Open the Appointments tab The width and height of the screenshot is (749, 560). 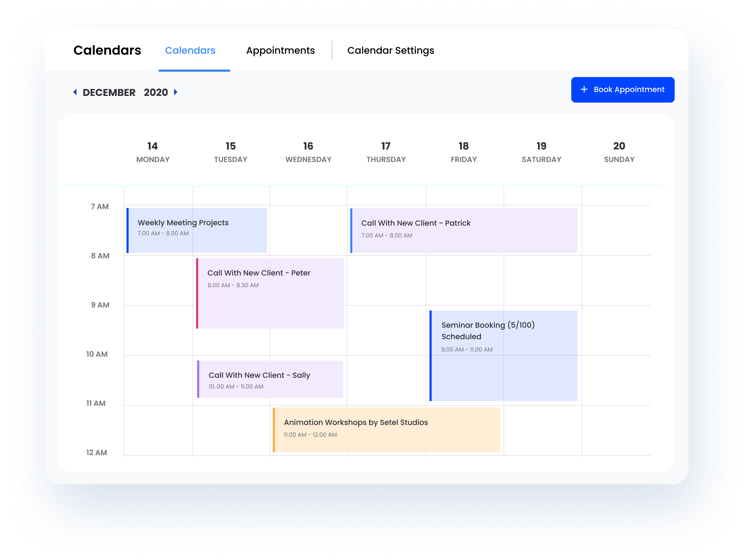[x=280, y=51]
